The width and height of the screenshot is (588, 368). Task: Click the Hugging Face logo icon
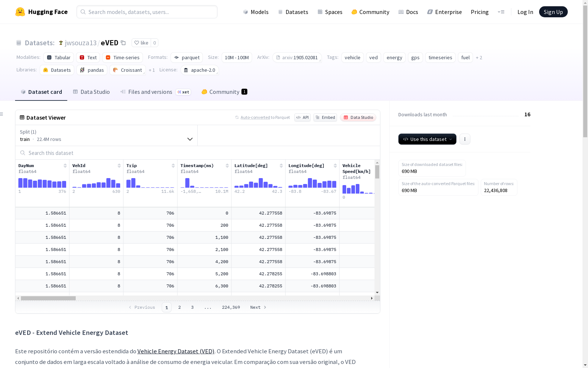[x=20, y=12]
